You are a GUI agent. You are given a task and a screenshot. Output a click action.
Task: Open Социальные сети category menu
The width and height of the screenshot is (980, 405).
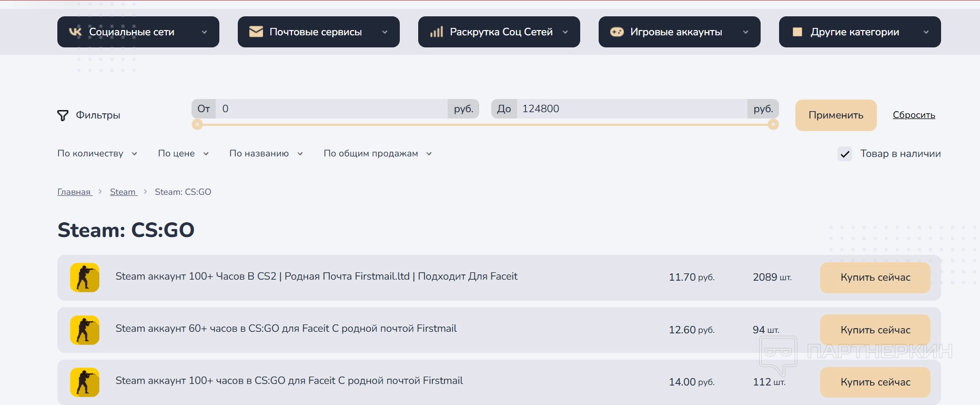click(138, 32)
